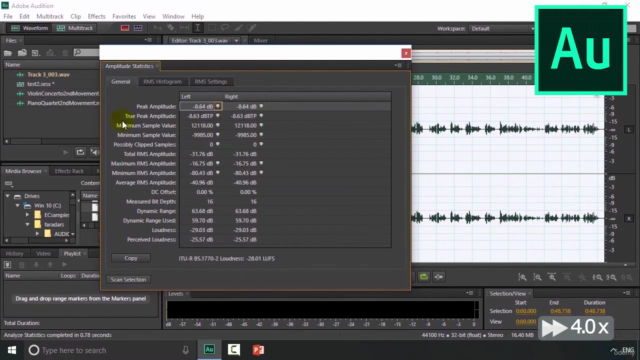Select the Move tool
The height and width of the screenshot is (360, 640).
click(157, 28)
